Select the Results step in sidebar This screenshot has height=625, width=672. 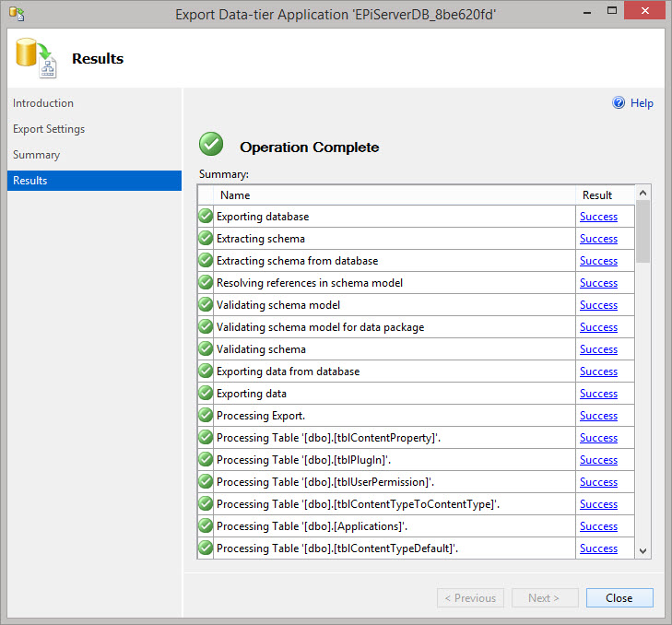point(30,181)
